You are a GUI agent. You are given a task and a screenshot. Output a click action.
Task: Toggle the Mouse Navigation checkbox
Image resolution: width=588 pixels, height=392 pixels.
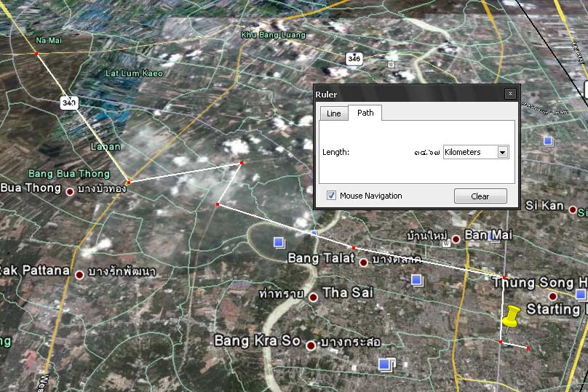332,196
